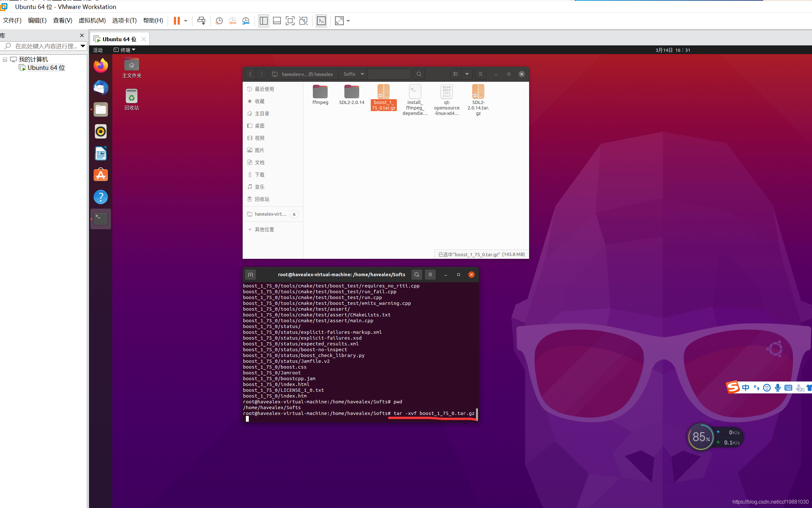Open 其他位置 in the Files sidebar
The image size is (812, 508).
[264, 229]
